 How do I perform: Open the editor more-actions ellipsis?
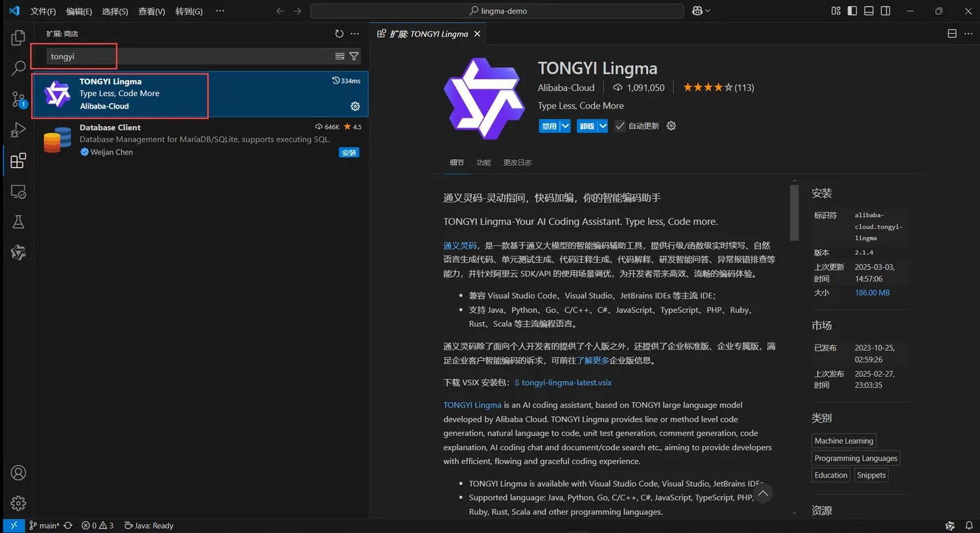(x=967, y=34)
